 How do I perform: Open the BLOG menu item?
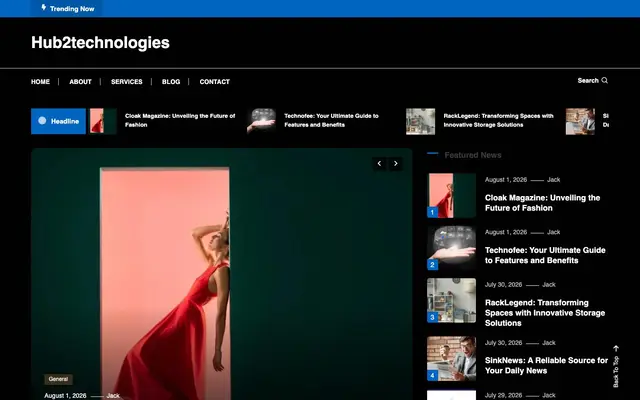pyautogui.click(x=171, y=82)
